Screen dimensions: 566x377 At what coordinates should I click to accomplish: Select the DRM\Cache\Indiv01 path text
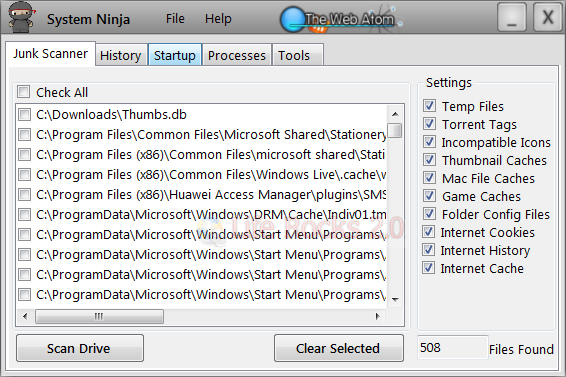211,215
